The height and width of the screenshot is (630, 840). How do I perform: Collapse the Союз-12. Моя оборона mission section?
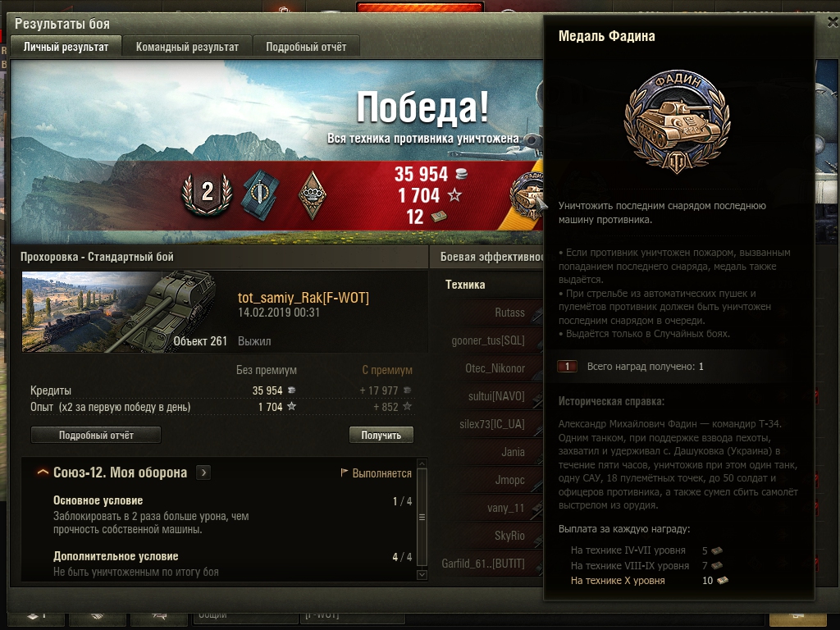point(43,472)
